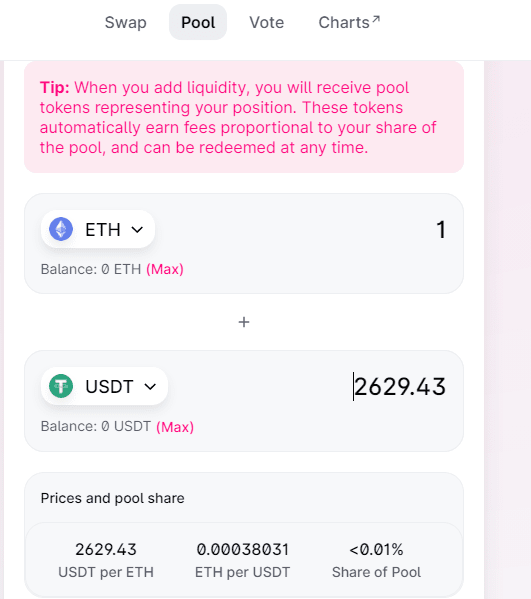Open the USDT token dropdown
Screen dimensions: 531x599
[104, 386]
